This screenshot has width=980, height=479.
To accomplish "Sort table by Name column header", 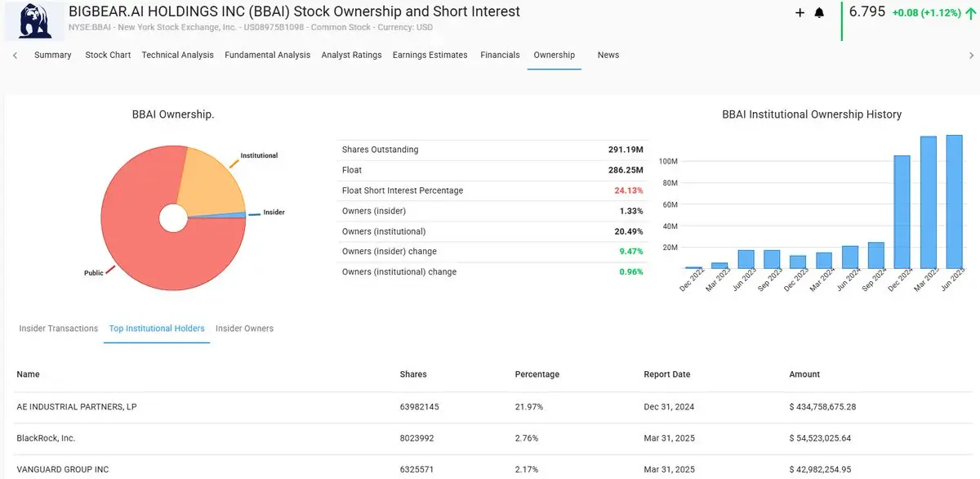I will pos(28,374).
